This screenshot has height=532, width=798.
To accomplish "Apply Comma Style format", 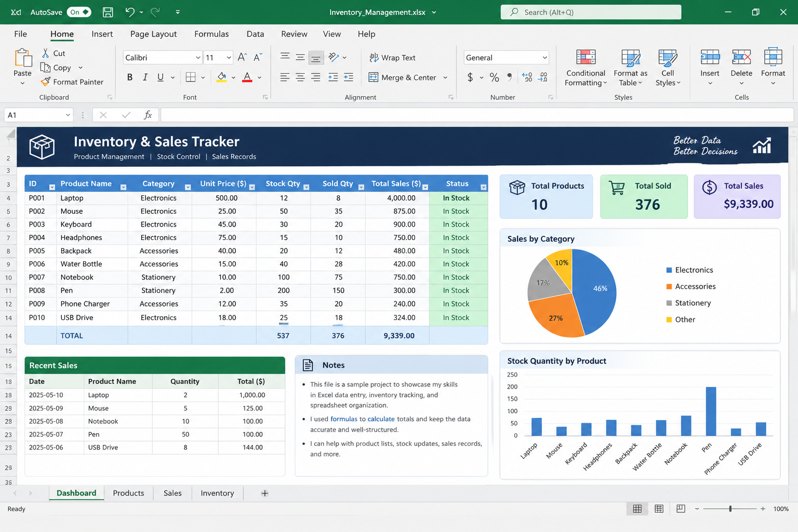I will tap(510, 77).
